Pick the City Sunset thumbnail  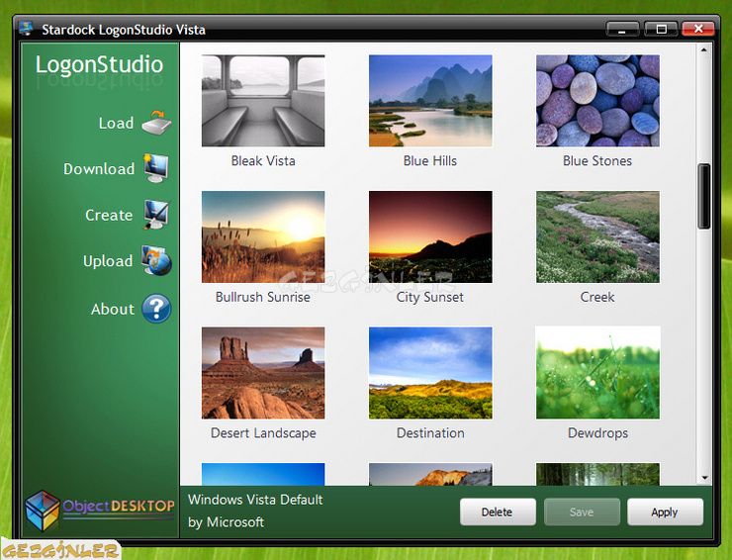coord(430,236)
